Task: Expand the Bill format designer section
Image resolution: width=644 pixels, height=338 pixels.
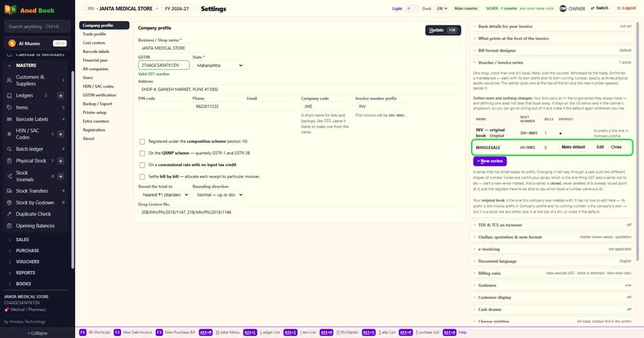Action: 552,50
